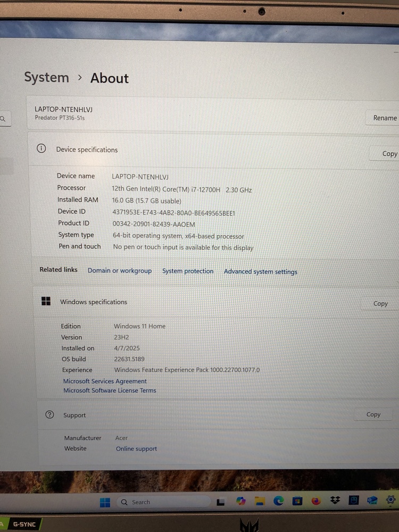Copy the Support information
Image resolution: width=399 pixels, height=532 pixels.
pos(373,414)
